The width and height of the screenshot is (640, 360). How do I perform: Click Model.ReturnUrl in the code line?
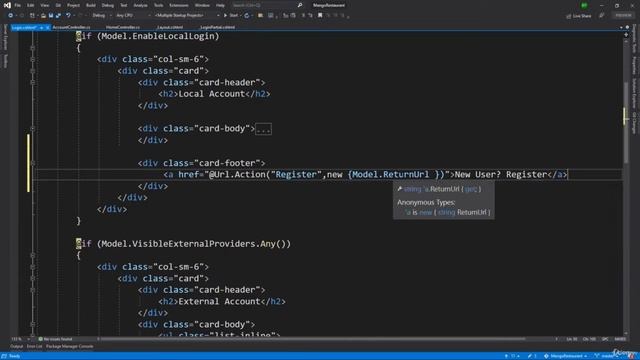391,174
